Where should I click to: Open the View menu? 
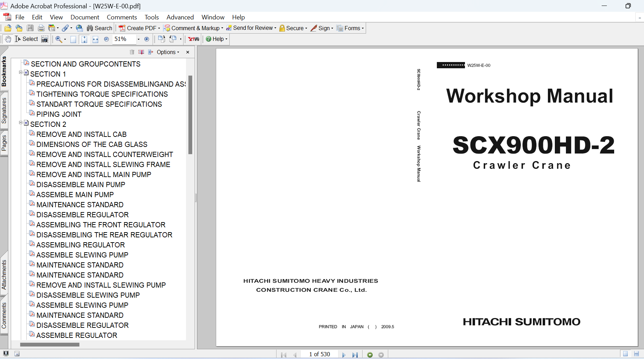coord(56,17)
